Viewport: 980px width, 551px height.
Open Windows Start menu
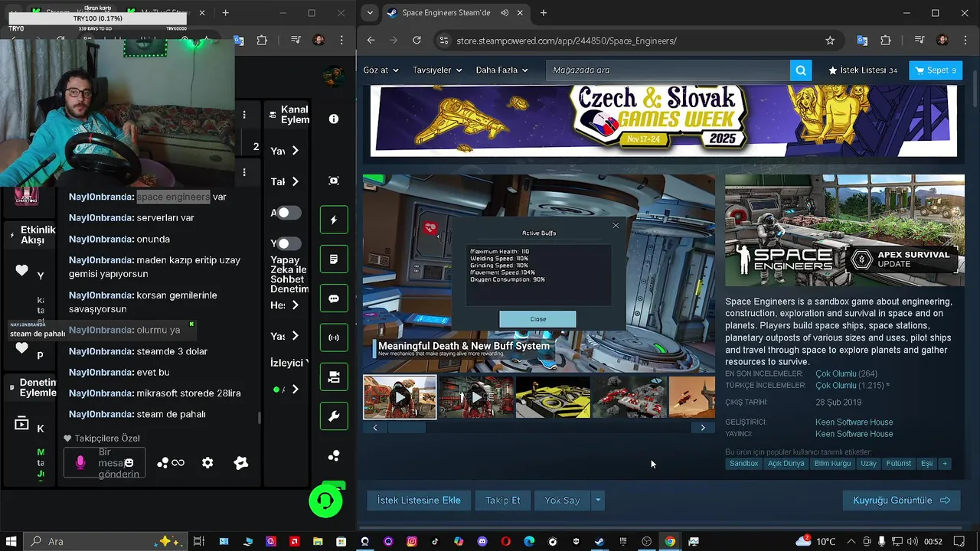(12, 541)
